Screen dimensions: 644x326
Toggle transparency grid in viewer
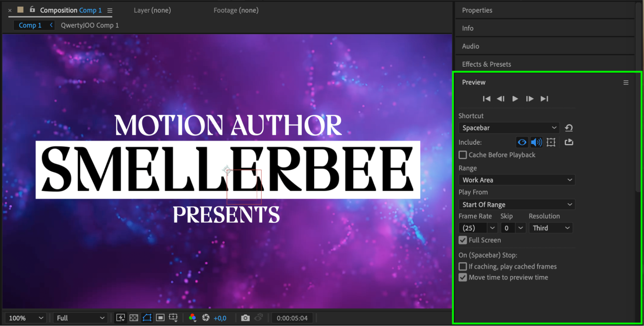pyautogui.click(x=134, y=318)
